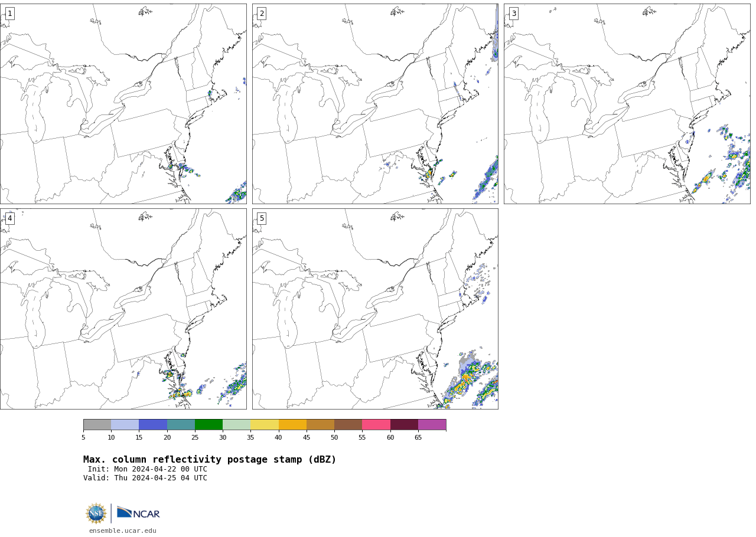Click the colorbar tick label 65

418,437
